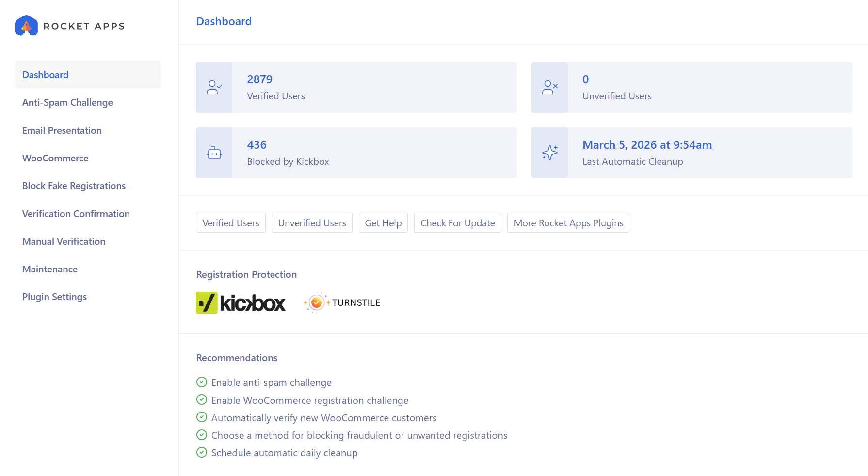Click the Blocked by Kickbox robot icon

click(x=214, y=153)
